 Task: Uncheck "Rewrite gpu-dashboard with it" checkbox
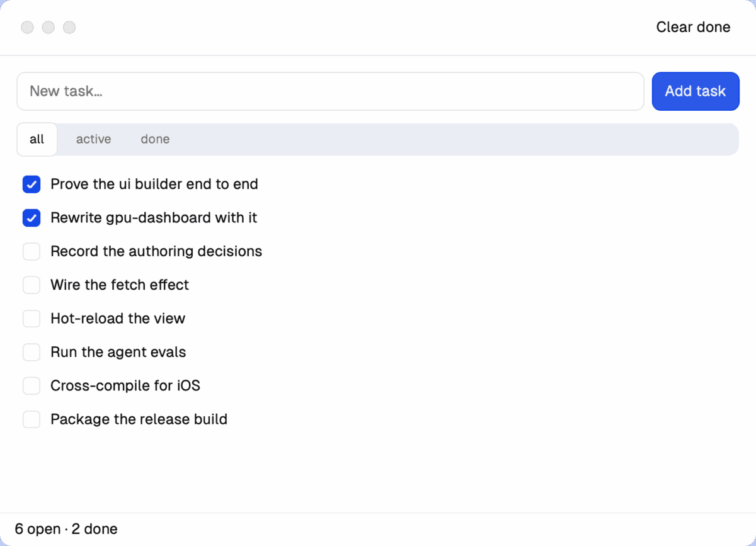(31, 218)
